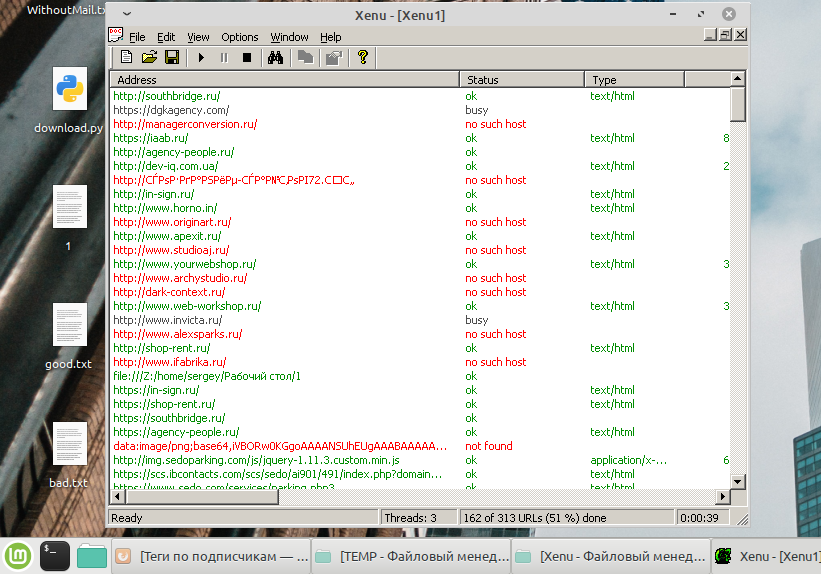
Task: Select row https://dgkagency.com/
Action: 420,110
